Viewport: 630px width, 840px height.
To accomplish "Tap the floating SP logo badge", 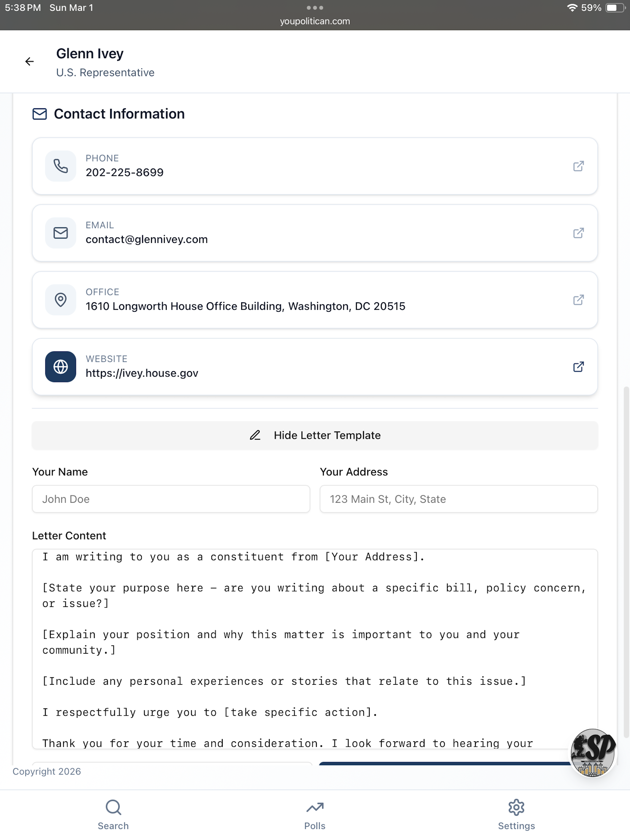I will tap(592, 753).
